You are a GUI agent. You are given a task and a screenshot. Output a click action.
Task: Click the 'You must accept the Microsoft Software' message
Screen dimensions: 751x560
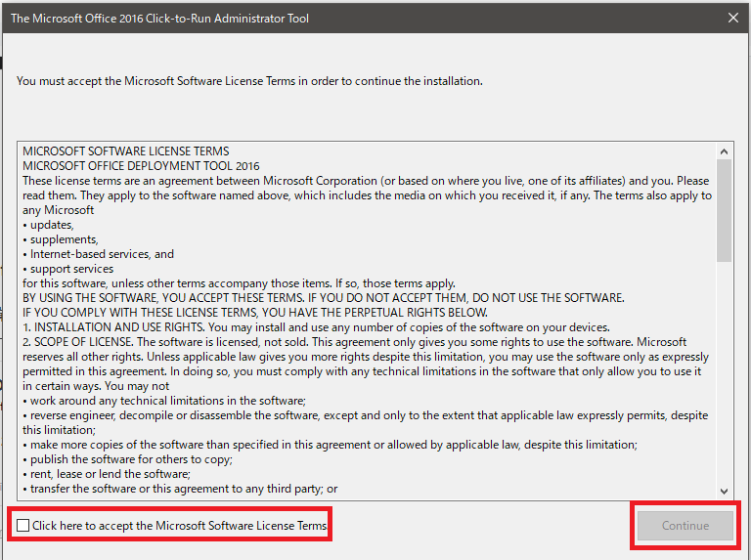point(249,81)
